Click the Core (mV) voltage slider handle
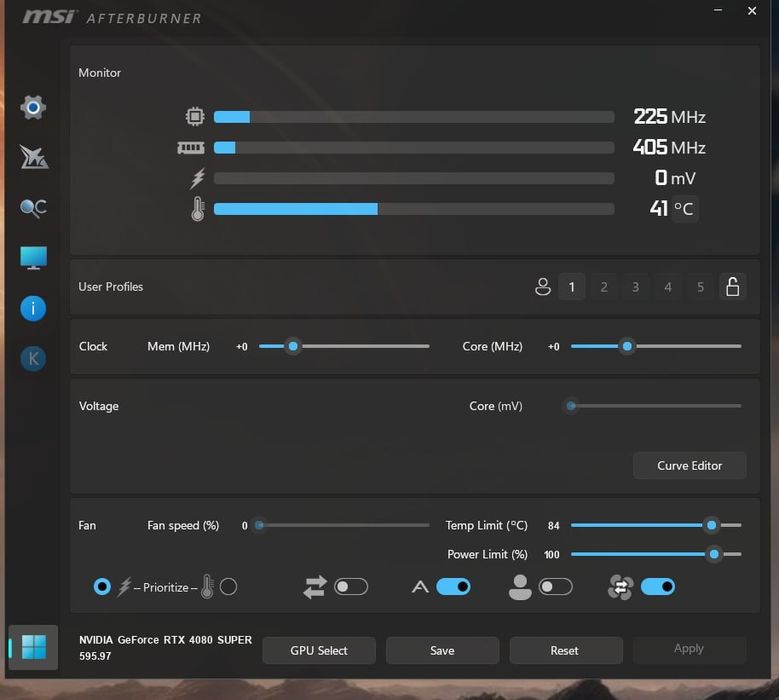 point(571,406)
